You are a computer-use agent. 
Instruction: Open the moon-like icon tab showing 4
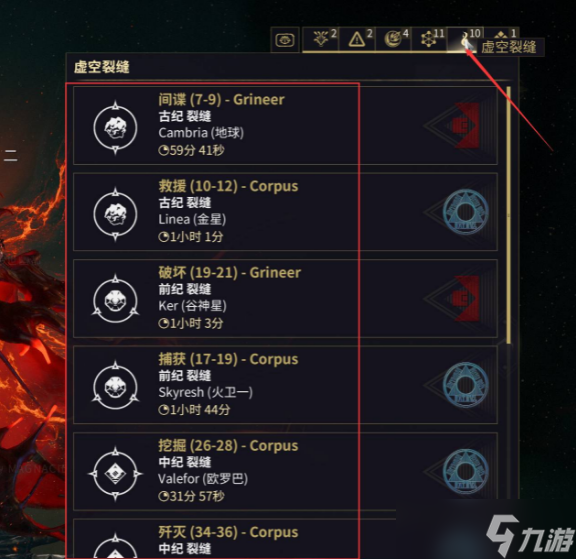click(393, 39)
